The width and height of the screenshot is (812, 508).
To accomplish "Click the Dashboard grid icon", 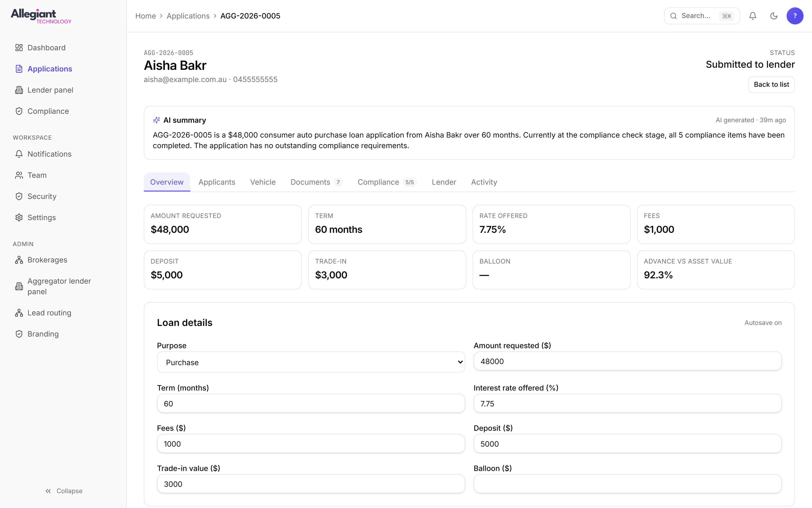I will click(19, 48).
